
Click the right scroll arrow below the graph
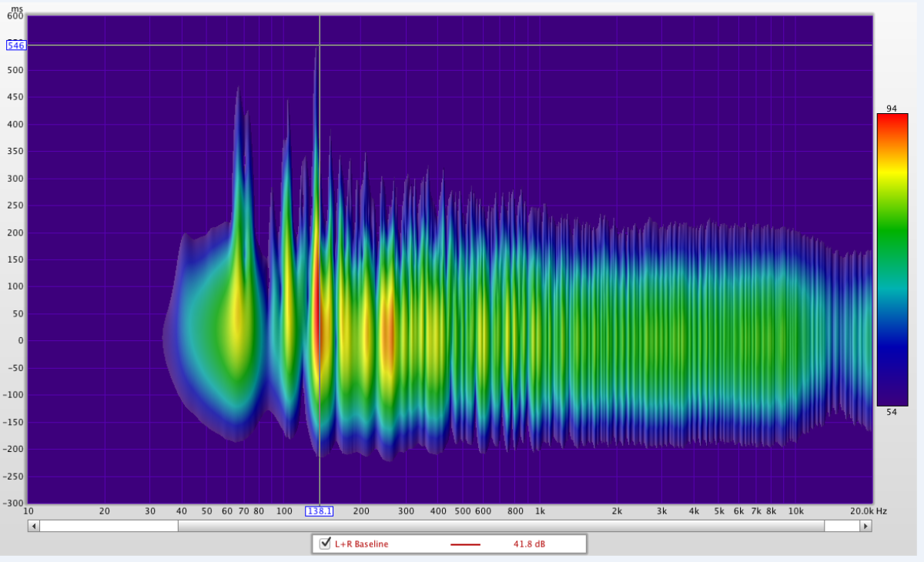[x=865, y=526]
